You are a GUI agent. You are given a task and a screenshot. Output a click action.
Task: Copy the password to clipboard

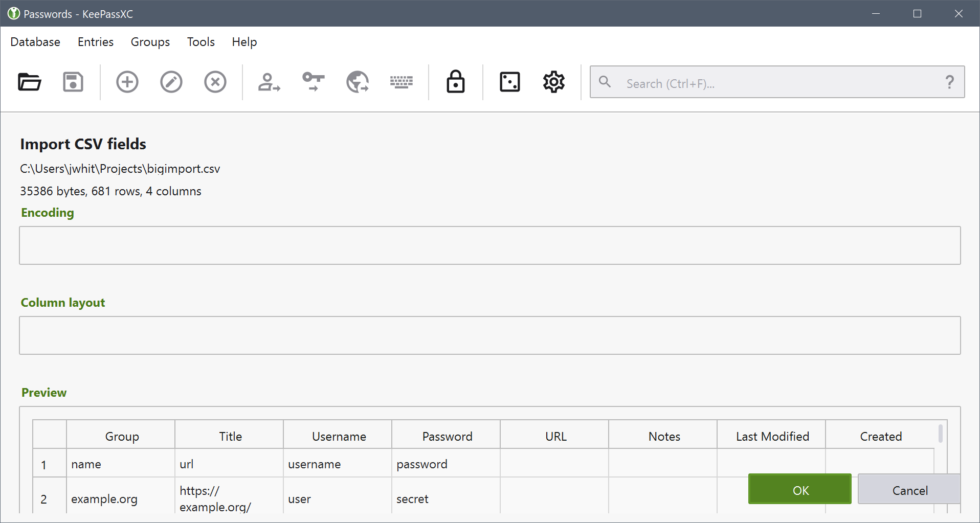tap(312, 82)
